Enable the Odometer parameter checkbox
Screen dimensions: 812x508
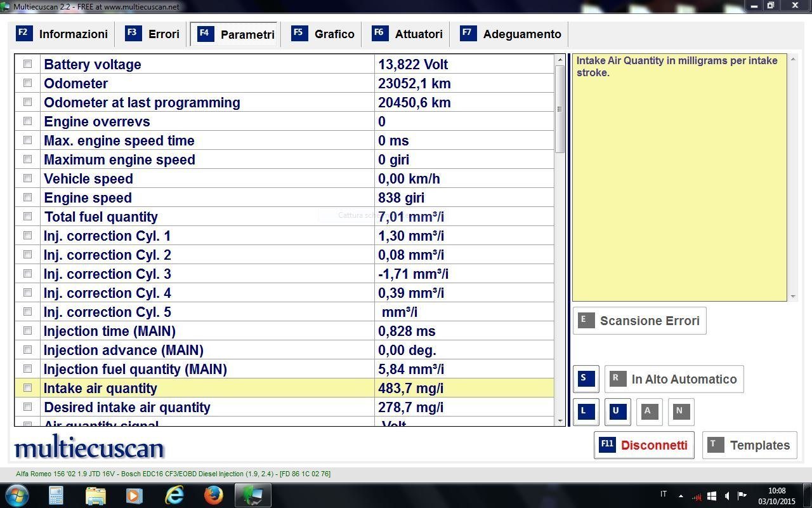(x=27, y=83)
